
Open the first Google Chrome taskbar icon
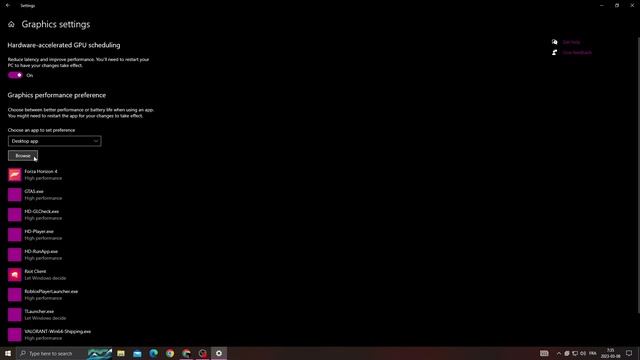tap(170, 353)
